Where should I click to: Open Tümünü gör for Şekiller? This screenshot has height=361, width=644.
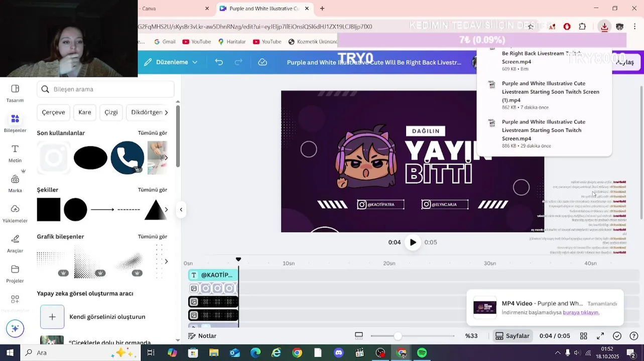[153, 190]
